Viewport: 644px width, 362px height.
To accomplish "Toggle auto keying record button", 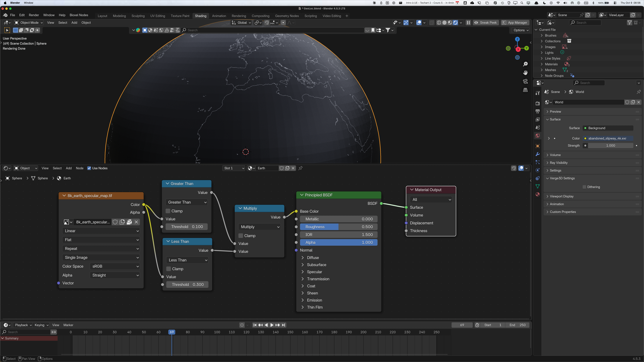I will click(242, 325).
